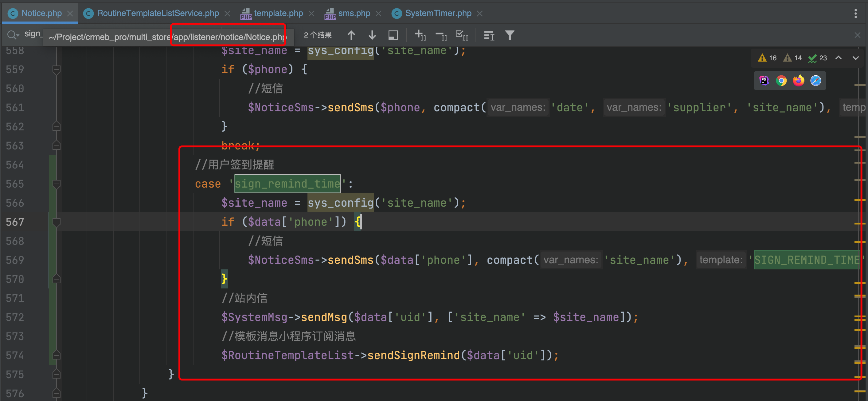Open file in Chrome browser
Image resolution: width=868 pixels, height=401 pixels.
click(781, 81)
